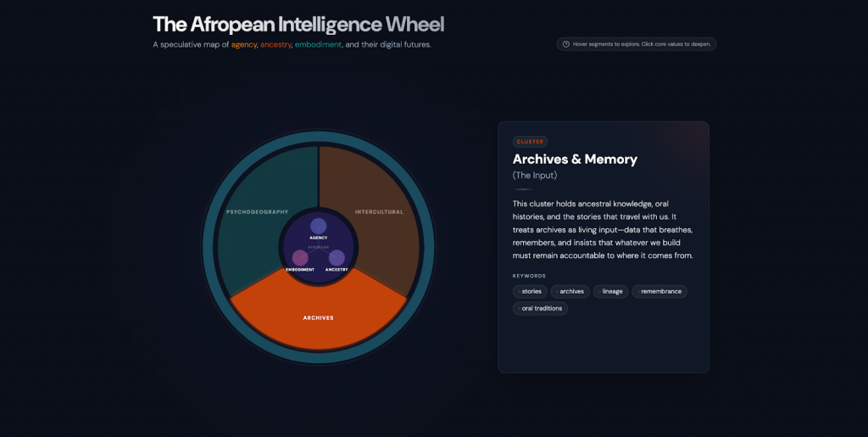Screen dimensions: 868x437
Task: Click the help question mark icon
Action: pyautogui.click(x=566, y=44)
